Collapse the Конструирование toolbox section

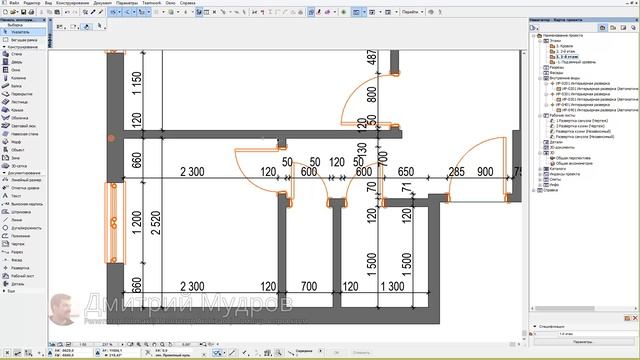click(x=4, y=47)
